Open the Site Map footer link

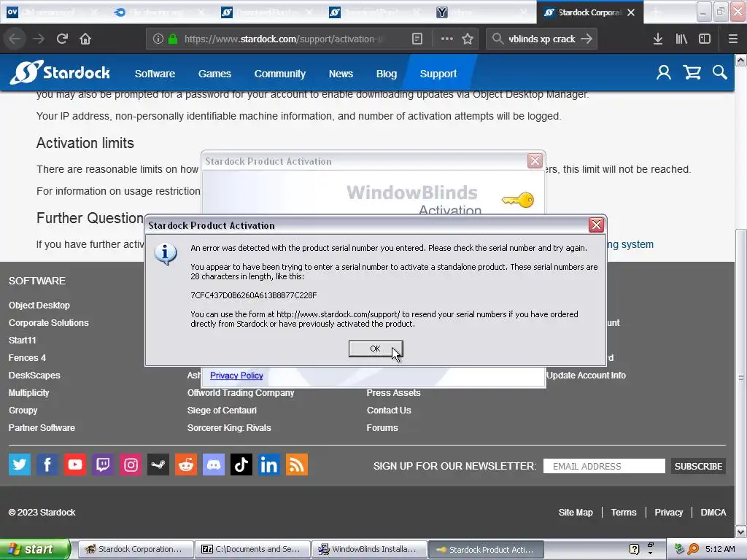(576, 513)
